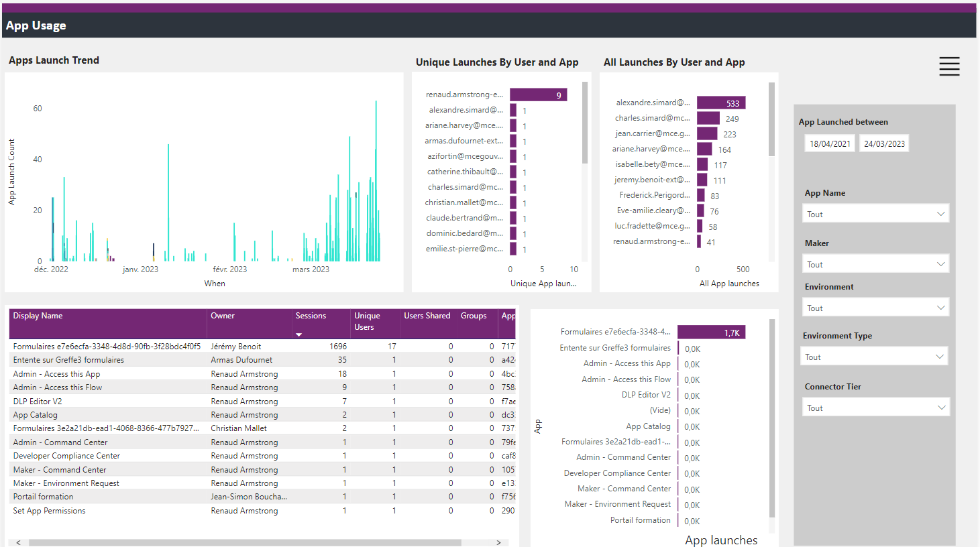
Task: Click Unique Launches chart vertical scrollbar
Action: point(585,123)
